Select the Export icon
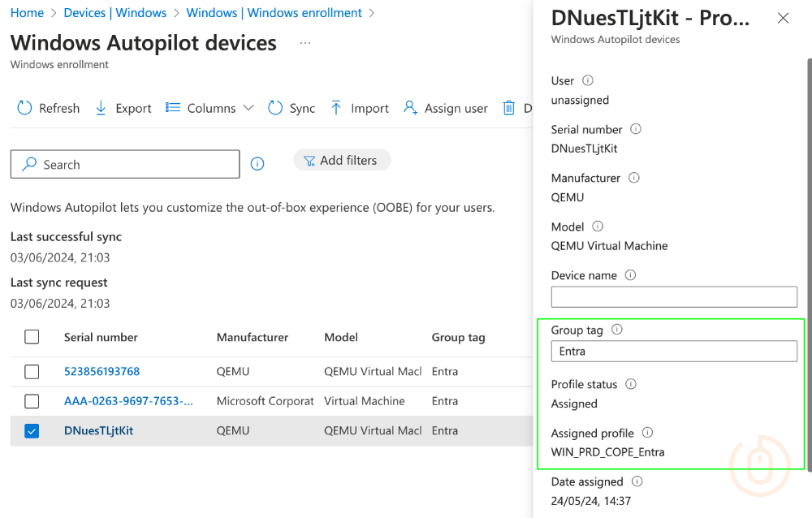Viewport: 812px width, 518px height. click(x=101, y=107)
